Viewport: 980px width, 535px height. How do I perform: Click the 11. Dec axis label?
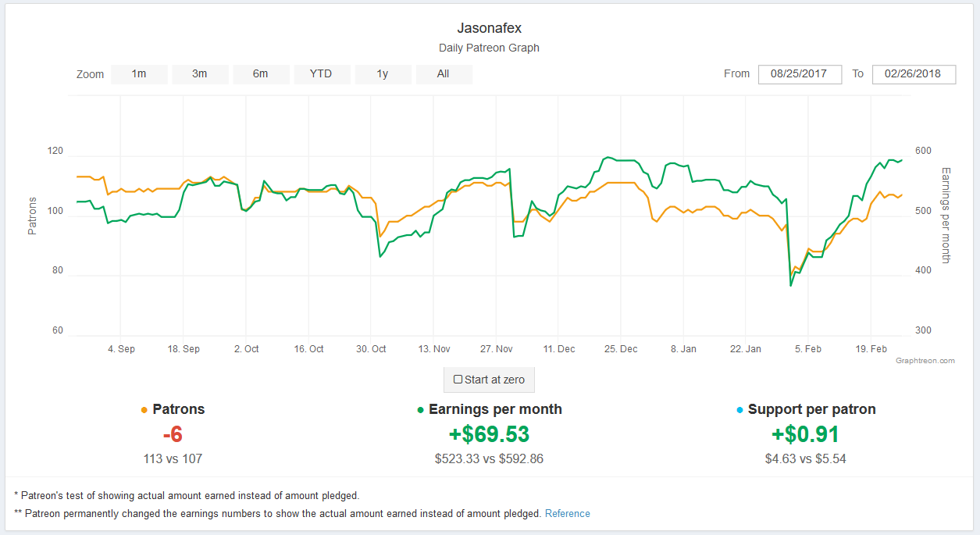click(559, 349)
